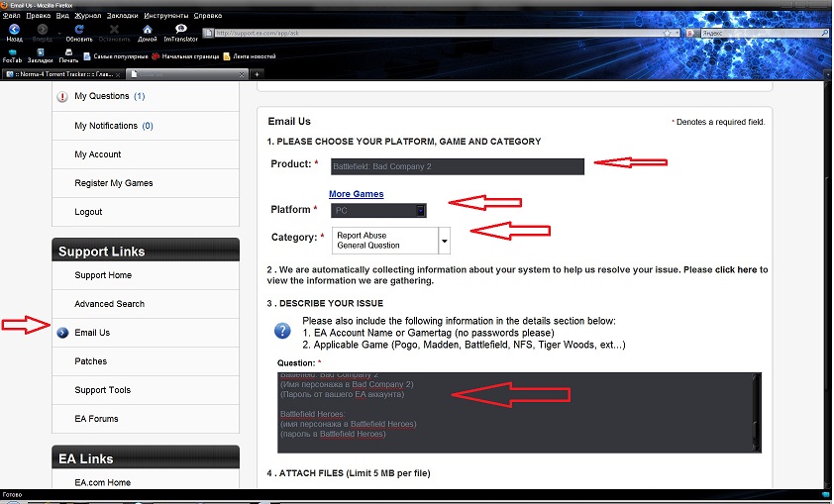Open Email Us in Support Links
The height and width of the screenshot is (504, 834).
[92, 333]
